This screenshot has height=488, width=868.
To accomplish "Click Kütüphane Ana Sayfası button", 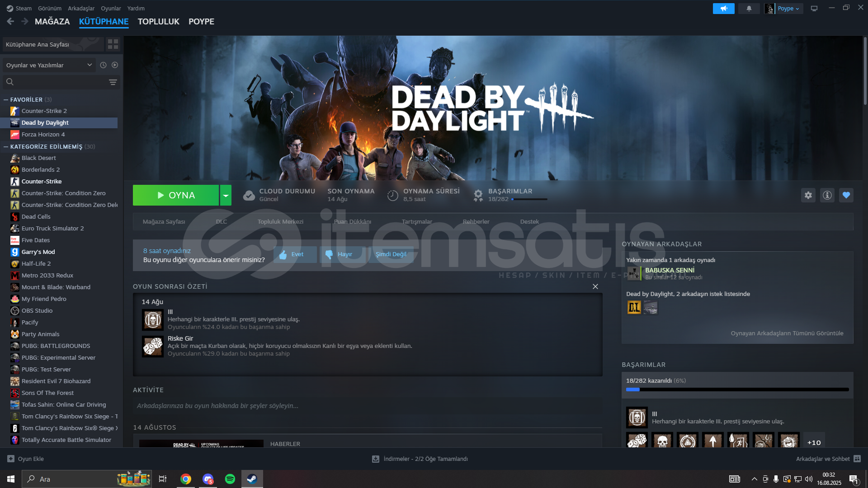I will coord(53,44).
